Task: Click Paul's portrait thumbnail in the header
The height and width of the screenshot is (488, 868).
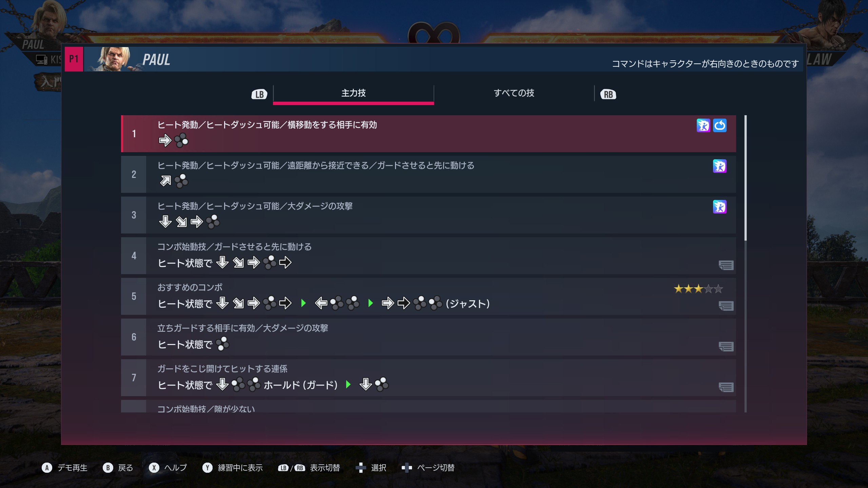Action: coord(113,59)
